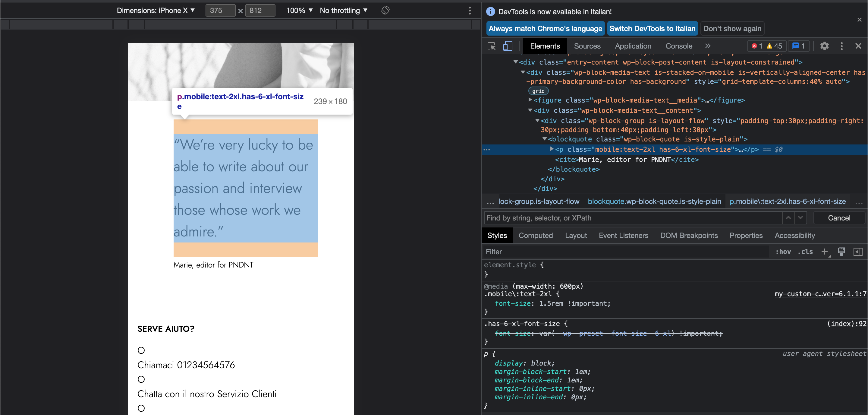The width and height of the screenshot is (868, 415).
Task: Go to next search result arrow
Action: 800,218
